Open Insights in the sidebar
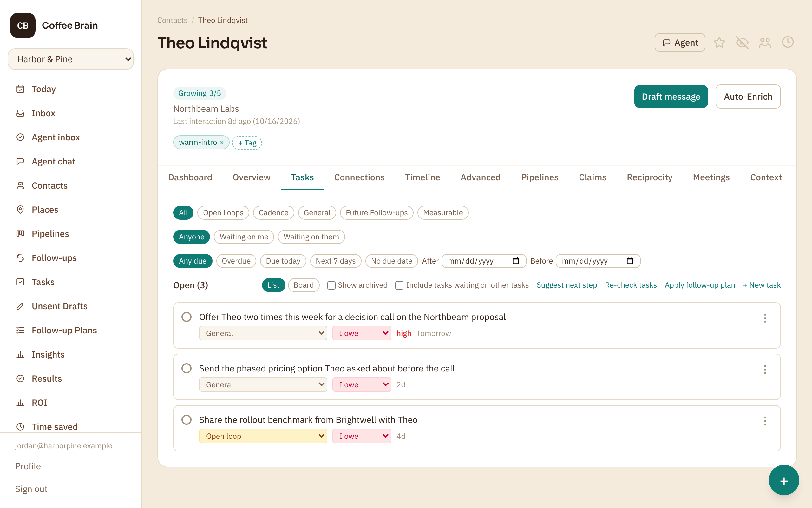Image resolution: width=812 pixels, height=508 pixels. click(70, 354)
